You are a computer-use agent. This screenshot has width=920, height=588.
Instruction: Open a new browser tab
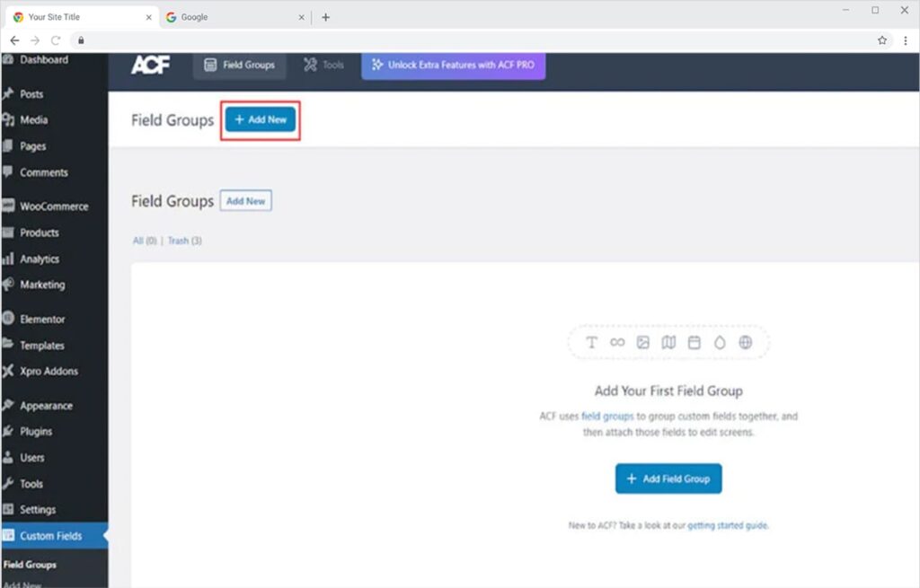coord(325,17)
